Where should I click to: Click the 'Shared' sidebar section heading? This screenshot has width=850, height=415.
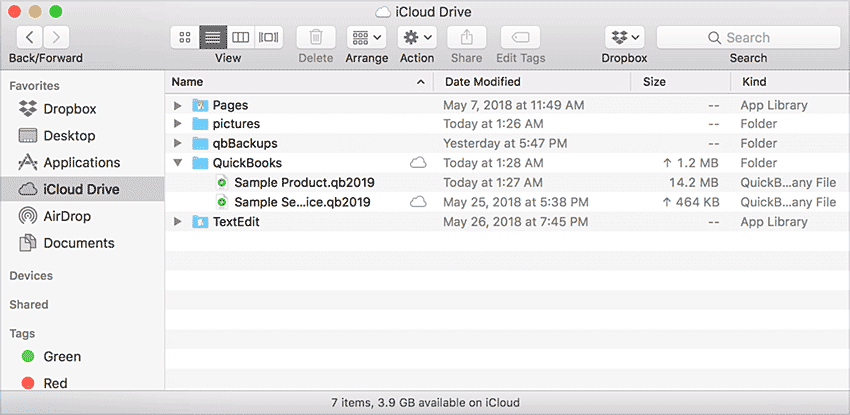tap(29, 304)
